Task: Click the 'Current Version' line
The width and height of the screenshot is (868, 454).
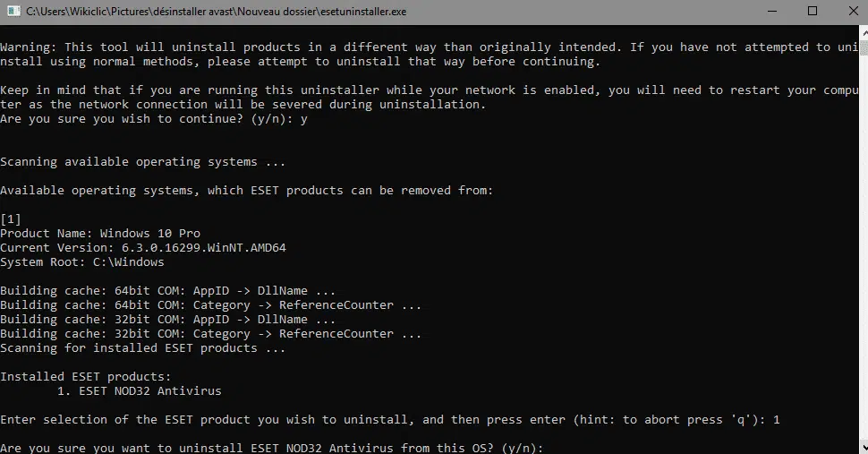Action: [143, 247]
